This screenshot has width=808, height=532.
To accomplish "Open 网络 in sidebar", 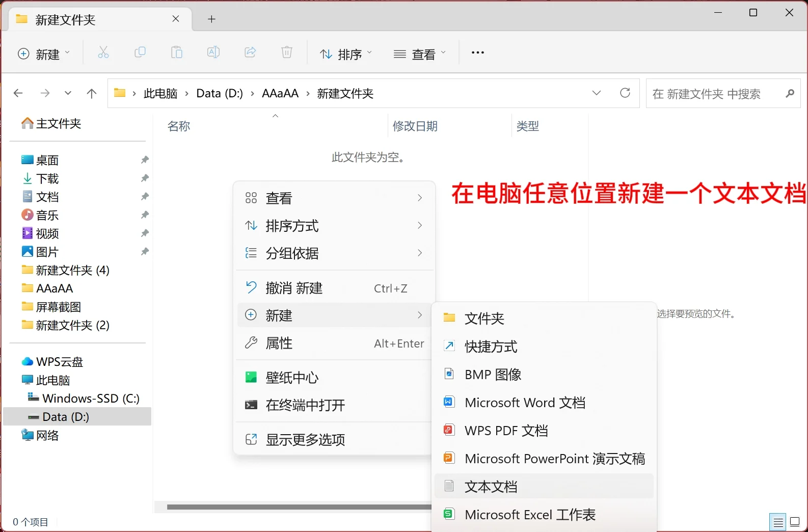I will 40,435.
